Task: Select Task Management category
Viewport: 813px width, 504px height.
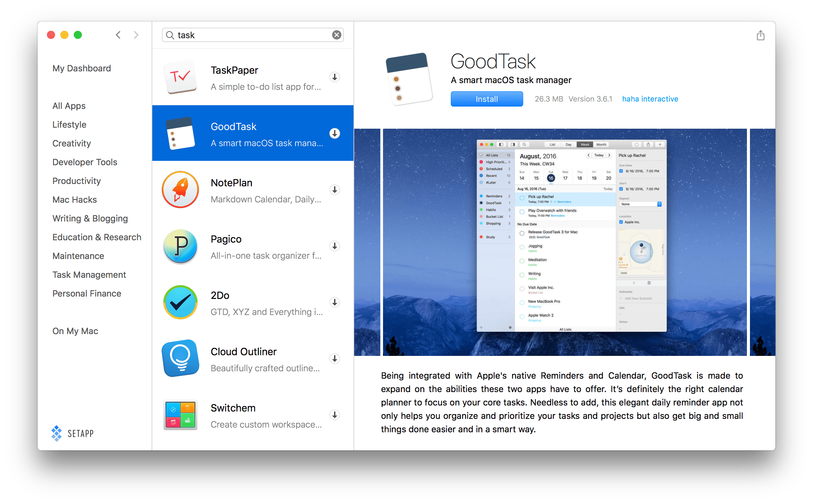Action: pyautogui.click(x=89, y=275)
